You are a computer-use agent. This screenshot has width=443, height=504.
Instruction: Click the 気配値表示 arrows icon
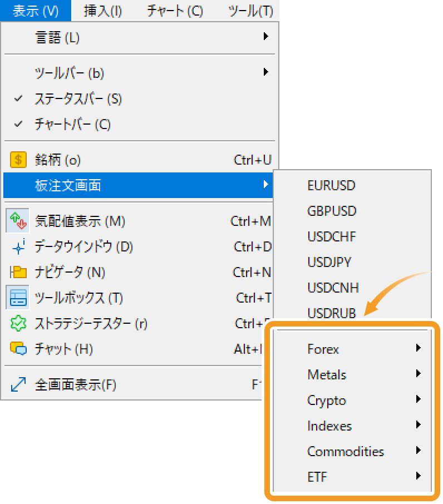[x=18, y=221]
